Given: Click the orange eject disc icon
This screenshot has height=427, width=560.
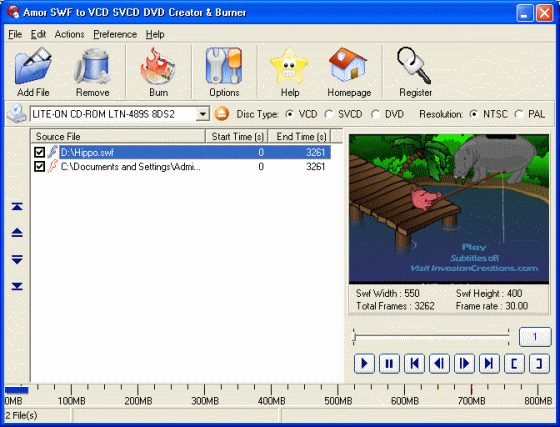Looking at the screenshot, I should (x=222, y=114).
